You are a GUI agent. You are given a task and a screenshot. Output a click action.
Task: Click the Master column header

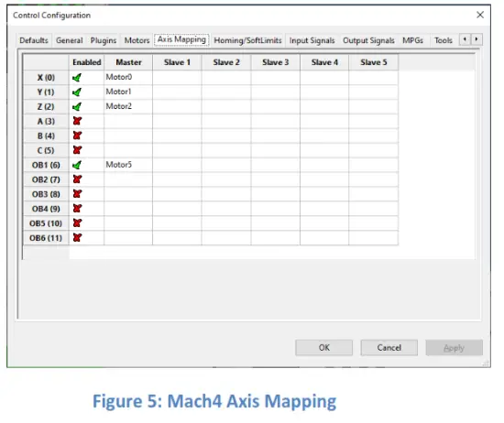coord(128,62)
